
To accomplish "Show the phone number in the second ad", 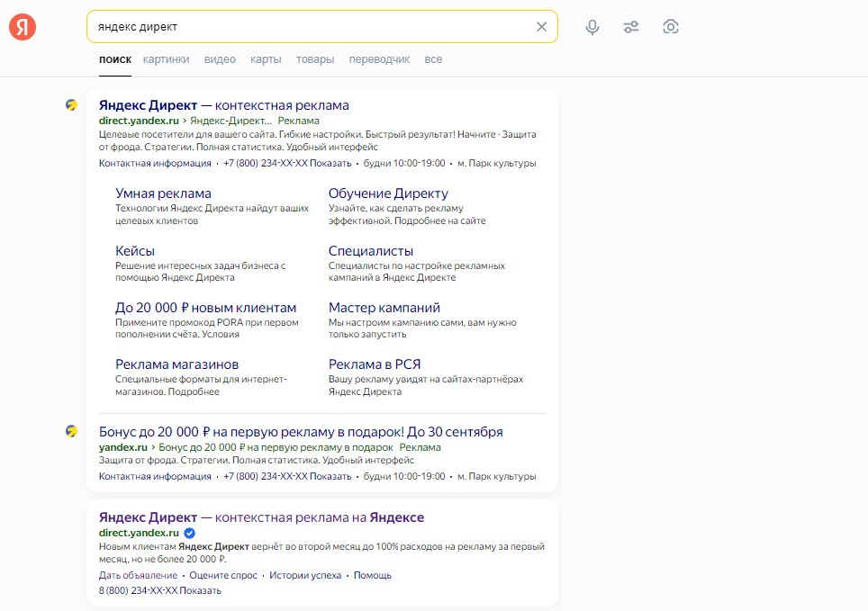I will tap(287, 477).
